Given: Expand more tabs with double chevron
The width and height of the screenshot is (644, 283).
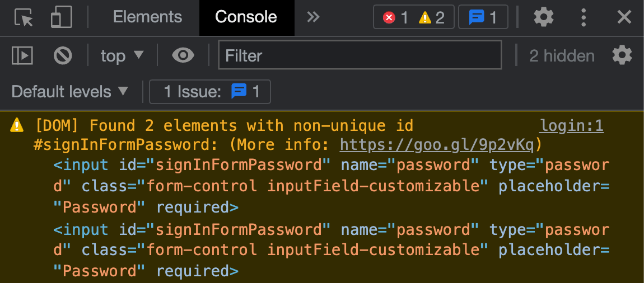Looking at the screenshot, I should click(314, 17).
